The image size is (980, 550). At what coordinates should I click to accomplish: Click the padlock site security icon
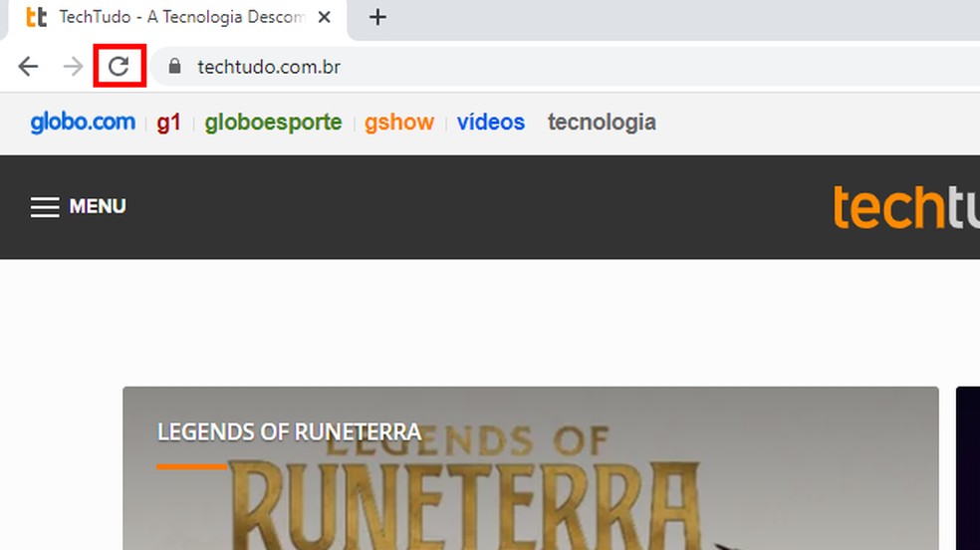pos(175,66)
